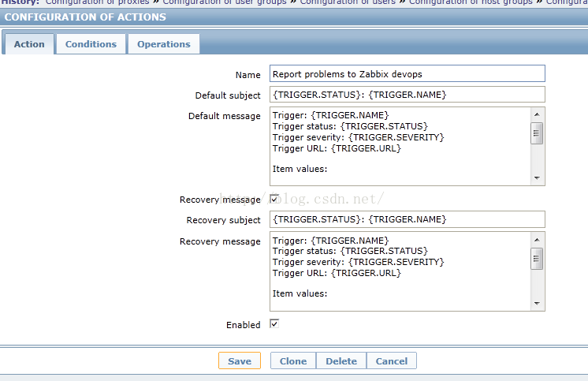Open the Operations tab
This screenshot has width=588, height=381.
click(163, 44)
